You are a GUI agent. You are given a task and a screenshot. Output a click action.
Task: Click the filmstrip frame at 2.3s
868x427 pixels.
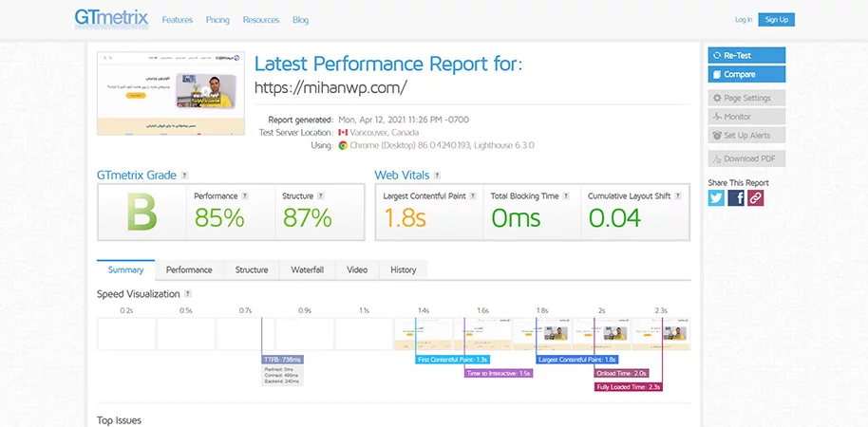pos(661,334)
